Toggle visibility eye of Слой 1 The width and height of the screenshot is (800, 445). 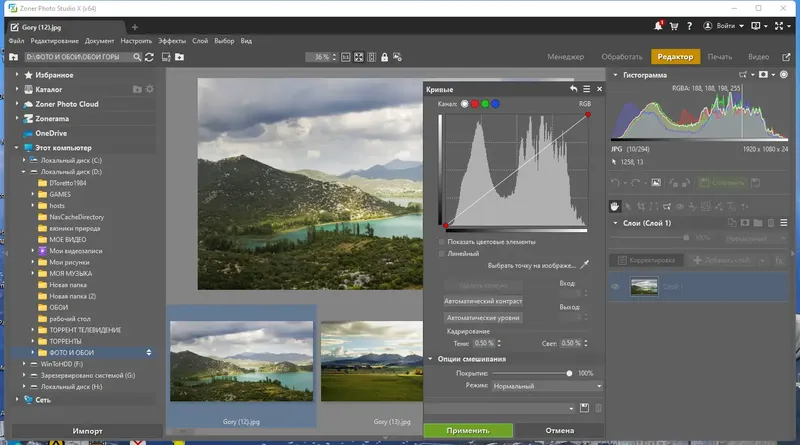[616, 287]
